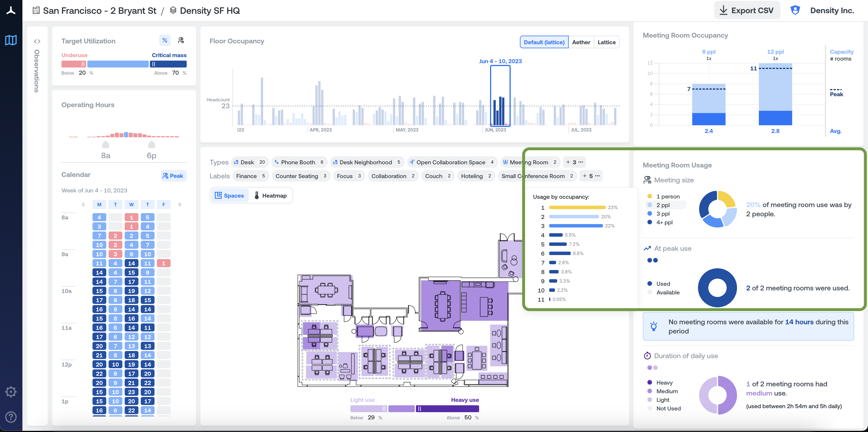868x432 pixels.
Task: Select the Lattice tab
Action: pos(607,42)
